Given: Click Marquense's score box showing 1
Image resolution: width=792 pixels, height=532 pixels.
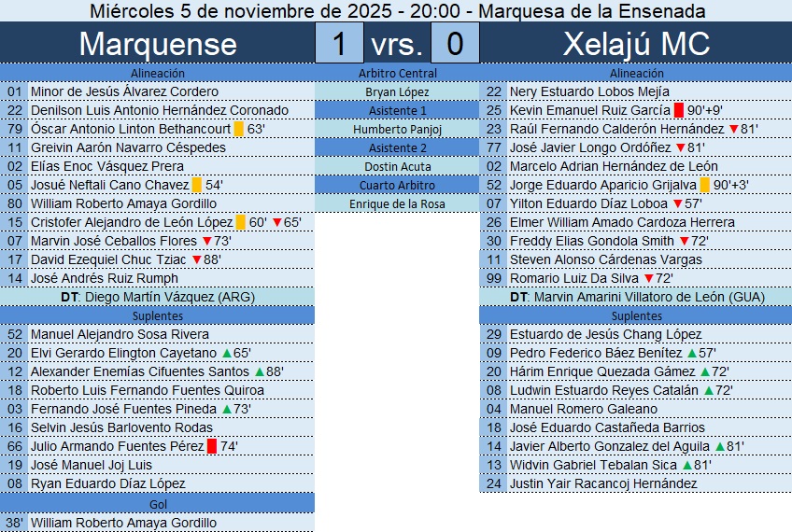Looking at the screenshot, I should pos(340,44).
